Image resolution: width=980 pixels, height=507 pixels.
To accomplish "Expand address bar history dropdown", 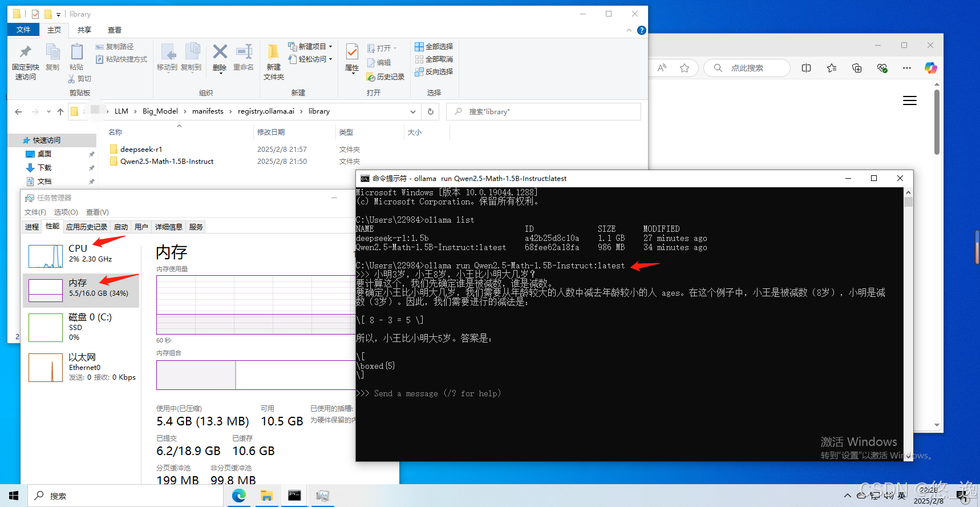I will [x=413, y=112].
